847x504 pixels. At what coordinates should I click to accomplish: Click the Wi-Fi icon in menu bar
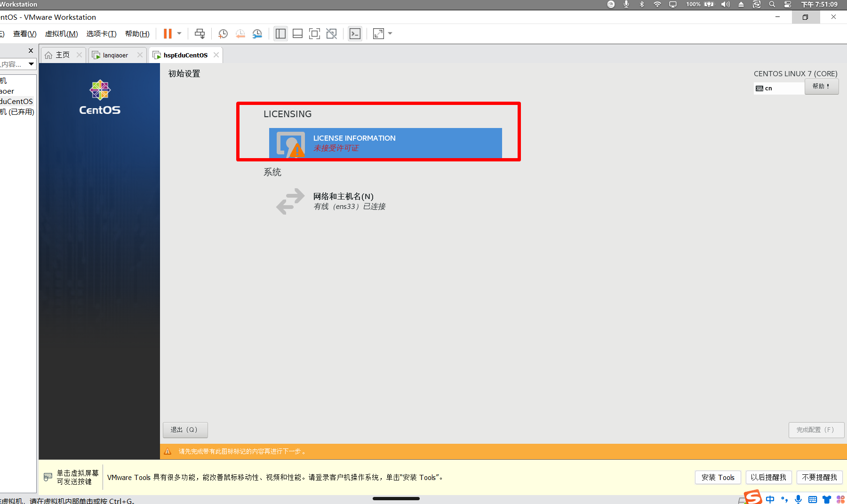657,4
